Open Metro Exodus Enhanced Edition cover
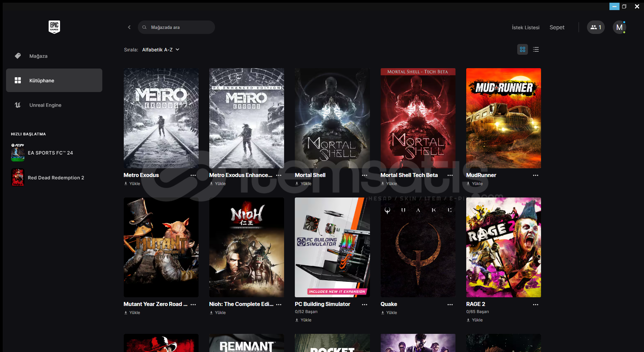The width and height of the screenshot is (644, 352). click(x=247, y=118)
